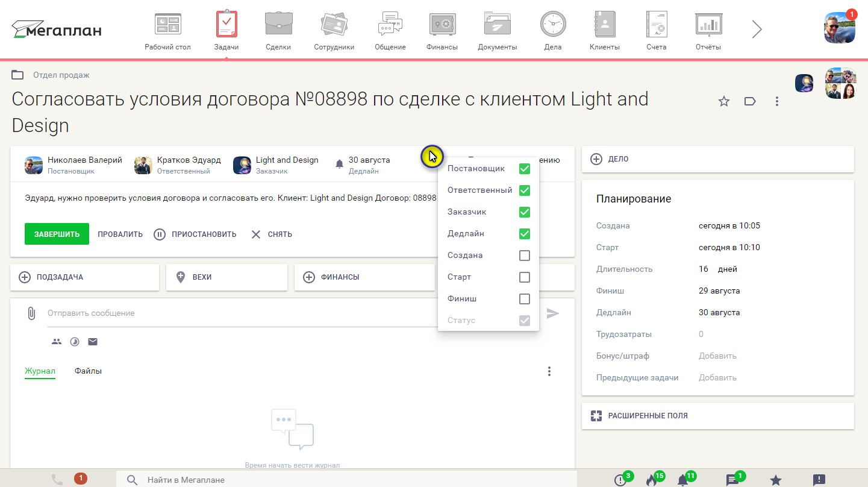
Task: Open Счета section
Action: [x=657, y=31]
